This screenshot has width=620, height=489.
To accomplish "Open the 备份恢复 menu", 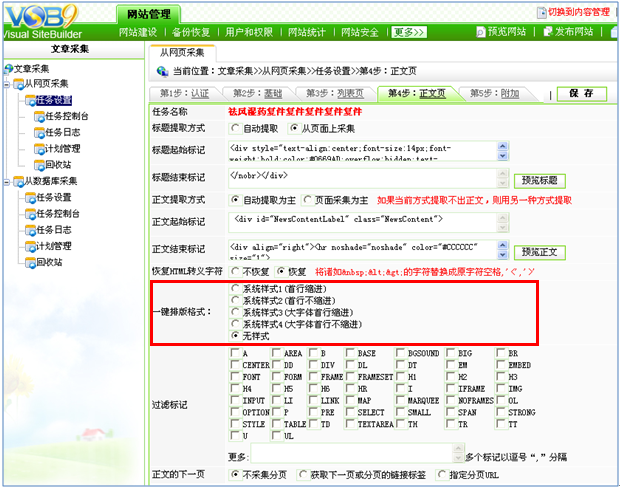I will point(191,32).
